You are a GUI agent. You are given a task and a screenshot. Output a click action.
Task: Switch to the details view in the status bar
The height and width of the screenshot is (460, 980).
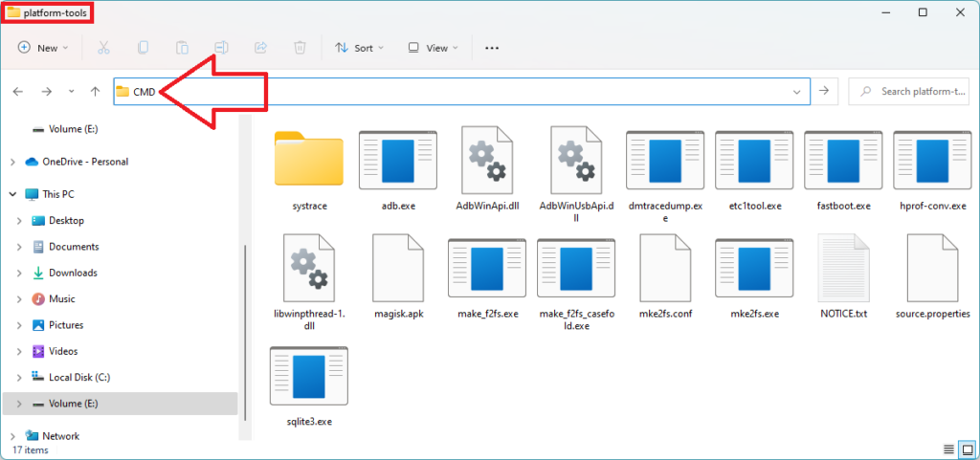948,449
